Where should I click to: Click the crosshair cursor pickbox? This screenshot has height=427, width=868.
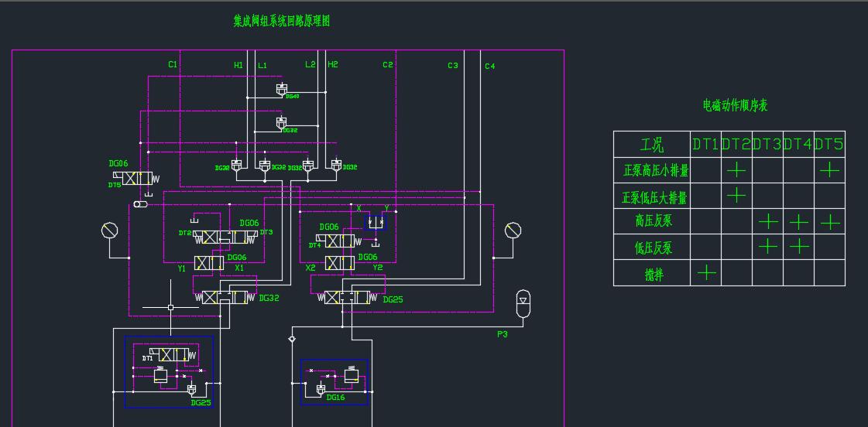170,307
